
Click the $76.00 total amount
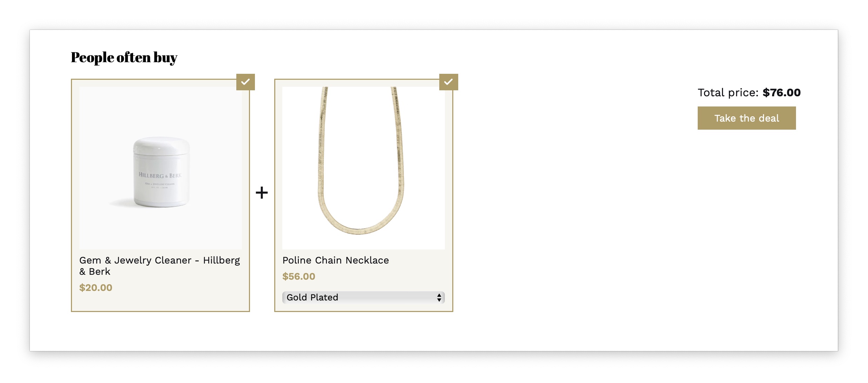pos(781,92)
